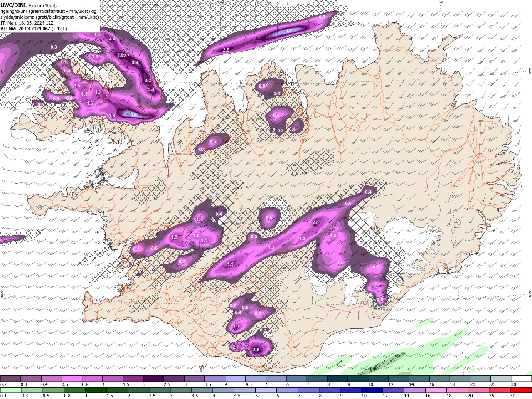Click the 'slydda/snjókoma' legend description line
This screenshot has height=399, width=532.
click(49, 17)
